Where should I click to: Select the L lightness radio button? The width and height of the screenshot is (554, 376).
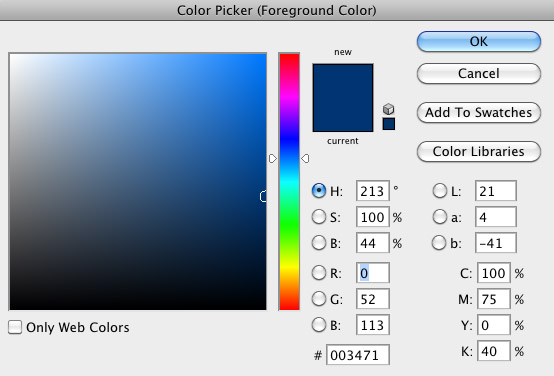440,191
